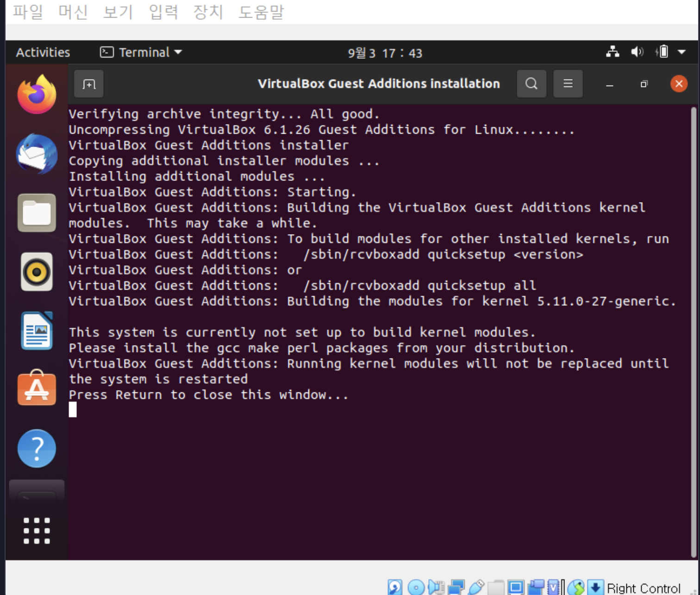This screenshot has width=700, height=595.
Task: Click VirtualBox display status icon
Action: coord(516,588)
